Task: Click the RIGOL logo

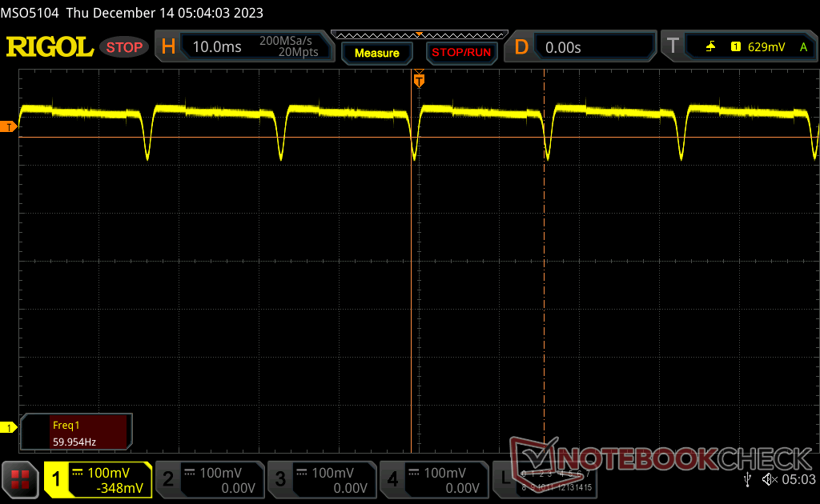Action: pos(50,47)
